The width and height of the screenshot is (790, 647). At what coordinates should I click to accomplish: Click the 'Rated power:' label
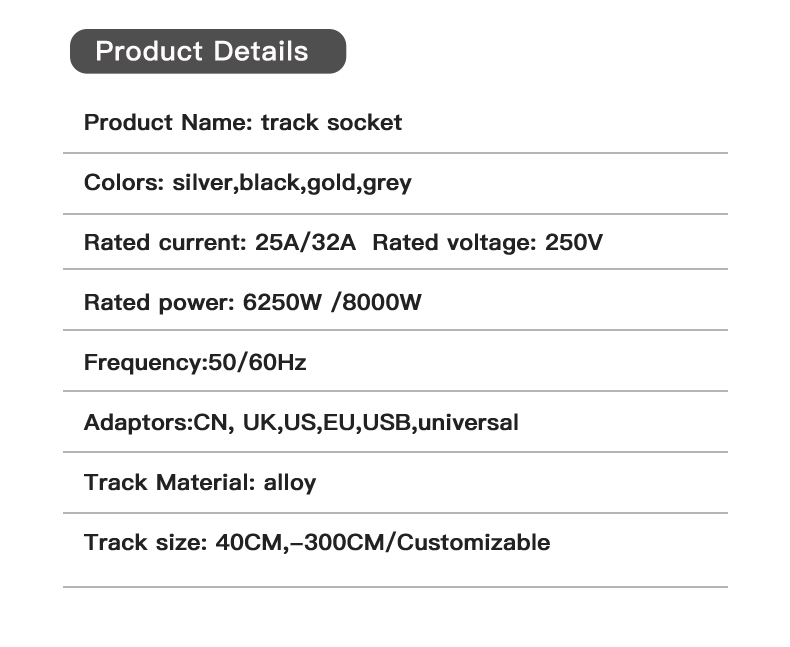point(158,303)
